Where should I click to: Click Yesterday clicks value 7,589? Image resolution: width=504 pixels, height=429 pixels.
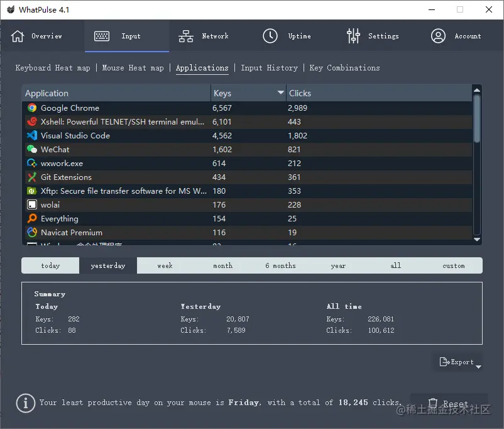coord(236,330)
